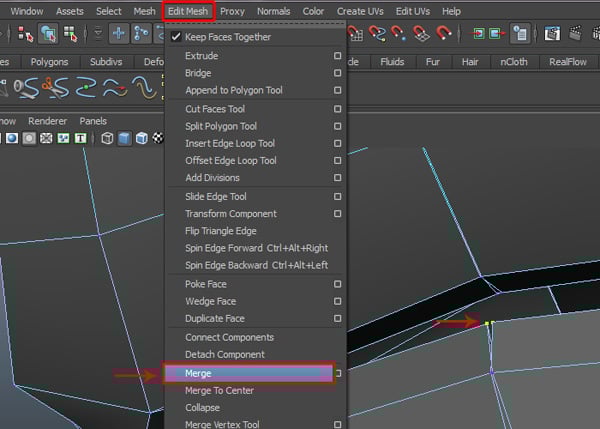This screenshot has height=429, width=600.
Task: Click the shaded blue cube viewport icon
Action: pyautogui.click(x=124, y=138)
